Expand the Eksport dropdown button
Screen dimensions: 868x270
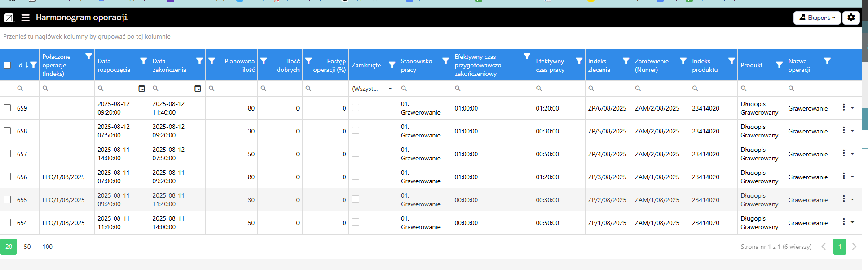817,18
